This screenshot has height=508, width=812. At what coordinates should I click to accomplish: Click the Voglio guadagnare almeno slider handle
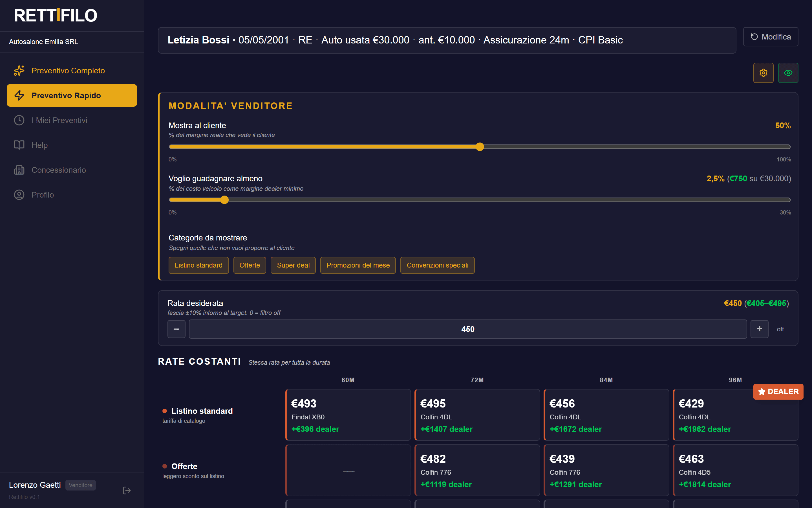pos(224,200)
